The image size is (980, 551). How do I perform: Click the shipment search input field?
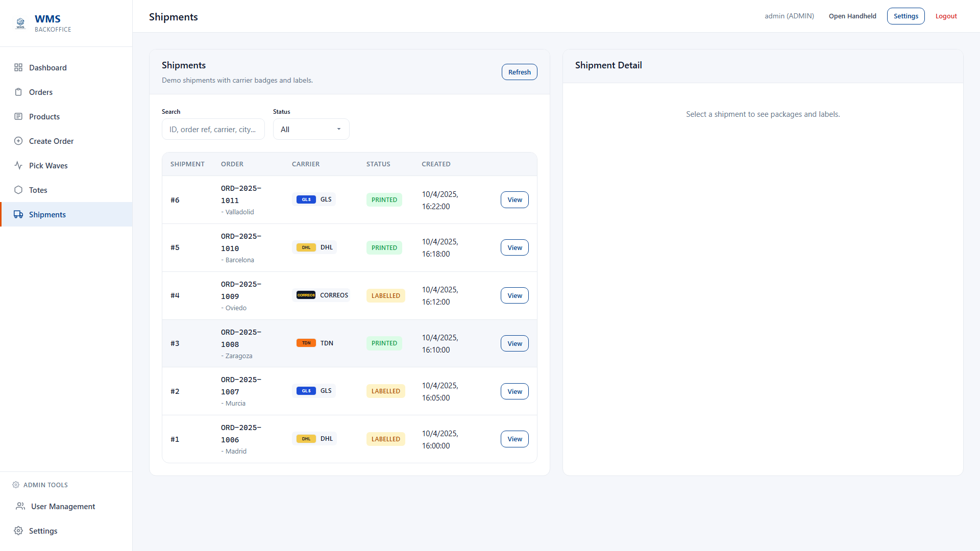213,129
